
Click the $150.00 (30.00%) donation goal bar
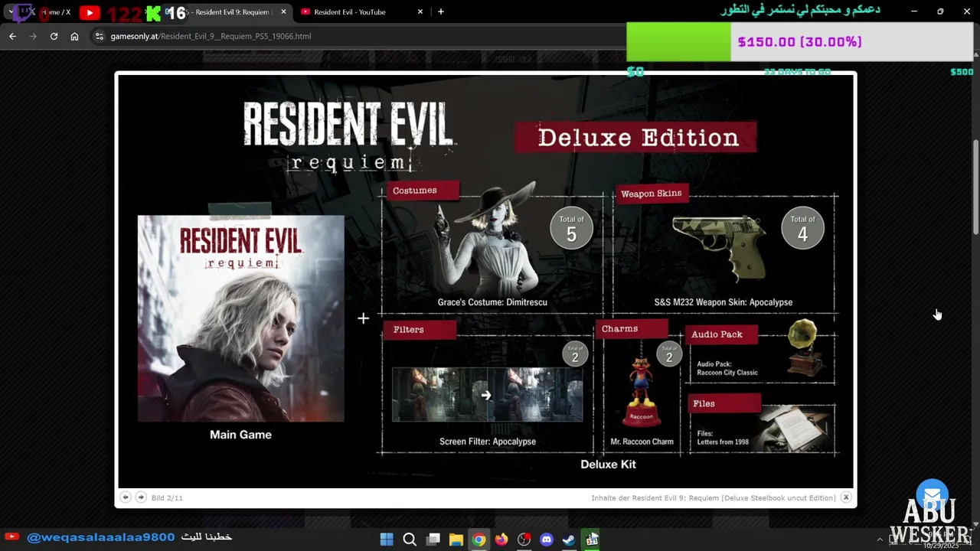click(799, 42)
